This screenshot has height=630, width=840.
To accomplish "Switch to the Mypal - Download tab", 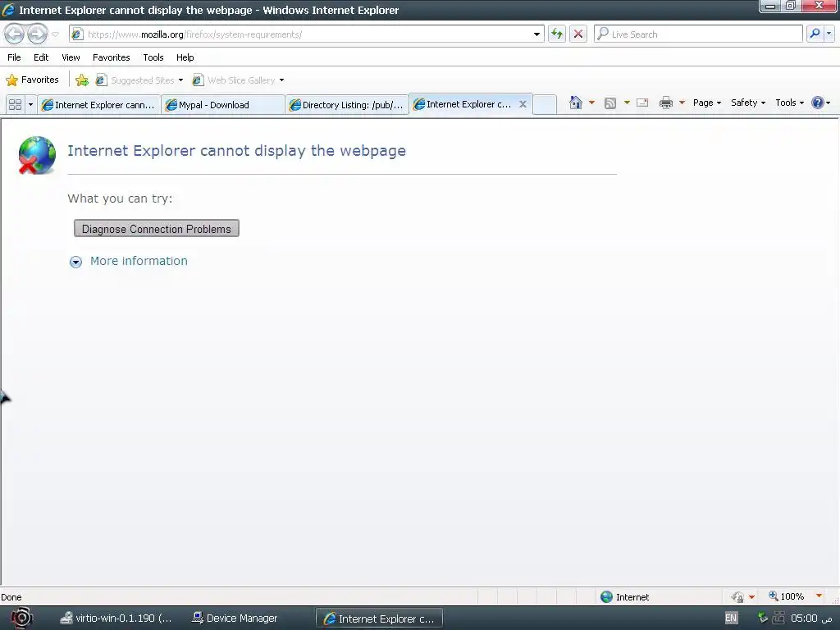I will pos(223,105).
